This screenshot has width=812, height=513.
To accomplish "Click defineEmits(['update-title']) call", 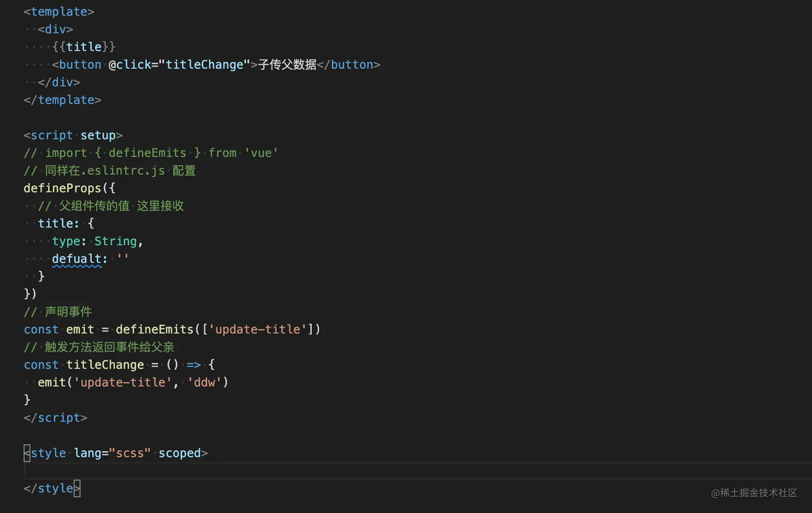I will click(x=218, y=329).
